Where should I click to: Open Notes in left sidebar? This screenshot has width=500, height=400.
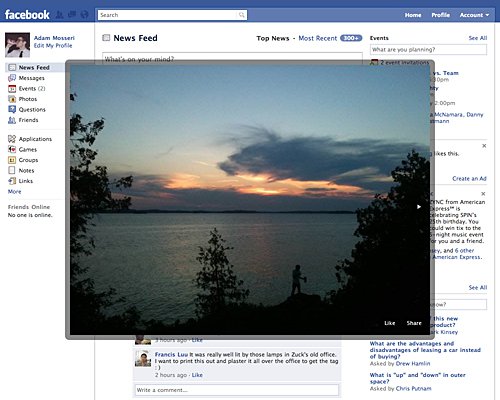[26, 170]
